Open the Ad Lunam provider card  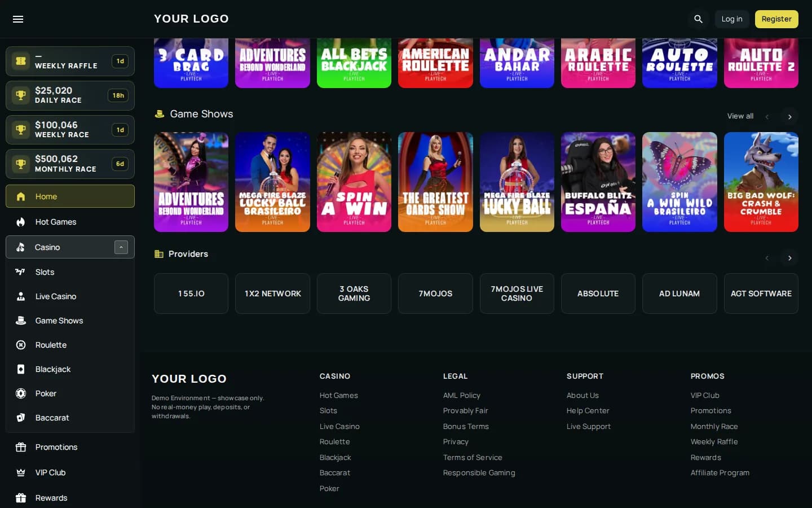pos(679,294)
